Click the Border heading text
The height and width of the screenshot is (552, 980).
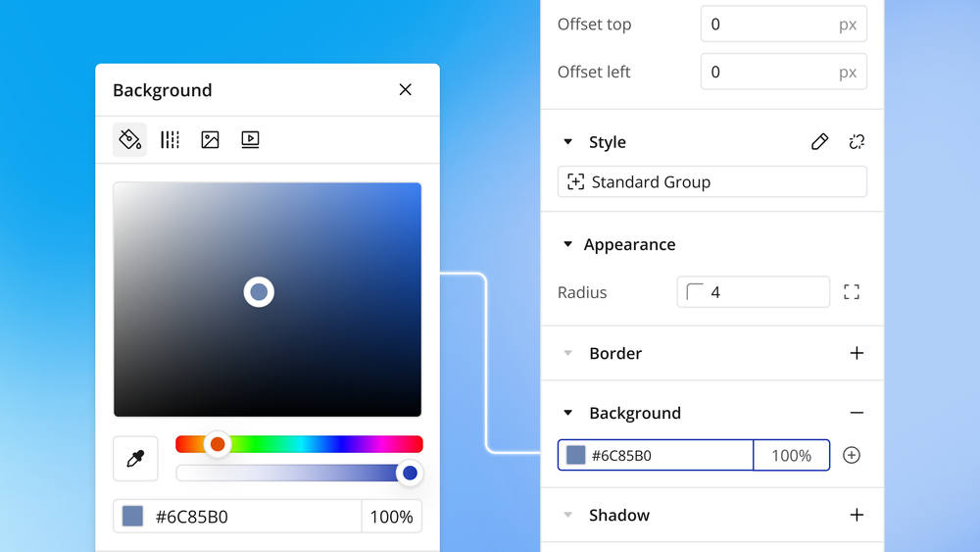(615, 353)
